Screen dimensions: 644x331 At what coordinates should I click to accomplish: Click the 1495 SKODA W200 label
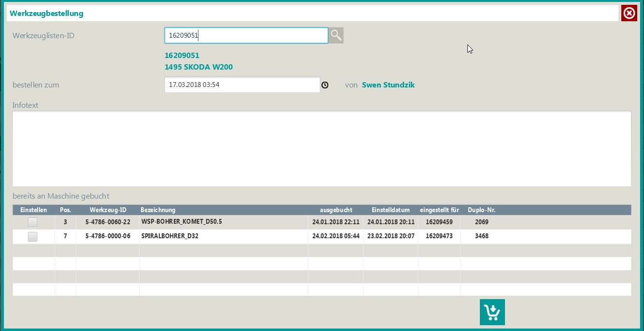coord(198,67)
